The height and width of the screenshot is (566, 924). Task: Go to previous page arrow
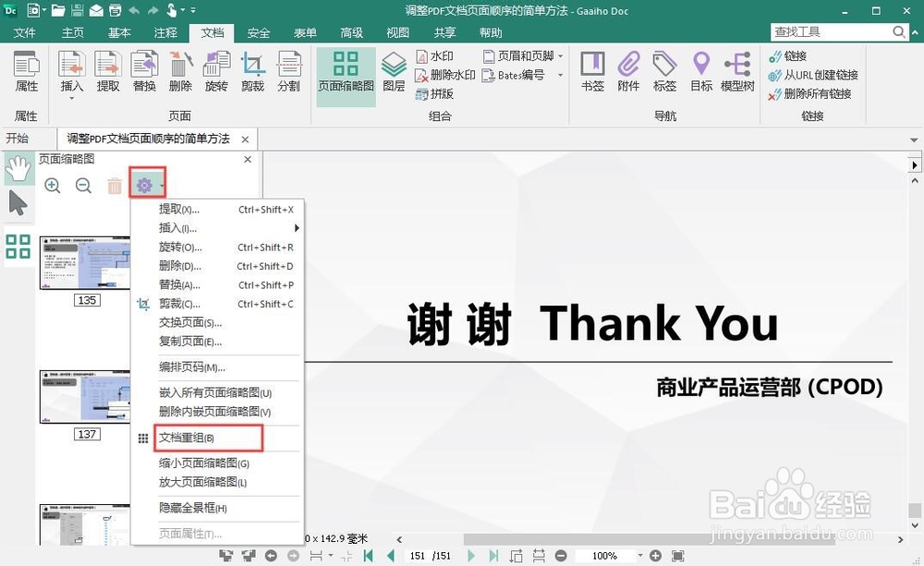tap(390, 556)
